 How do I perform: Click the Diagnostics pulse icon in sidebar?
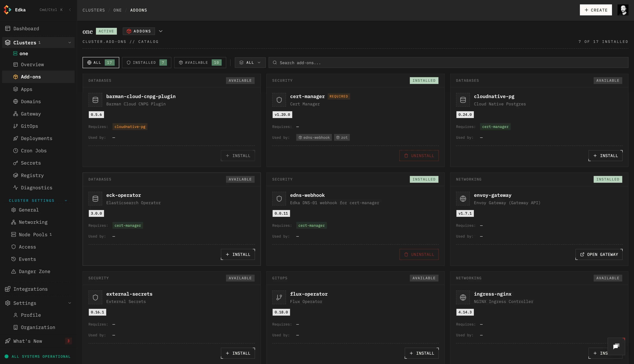[x=16, y=187]
